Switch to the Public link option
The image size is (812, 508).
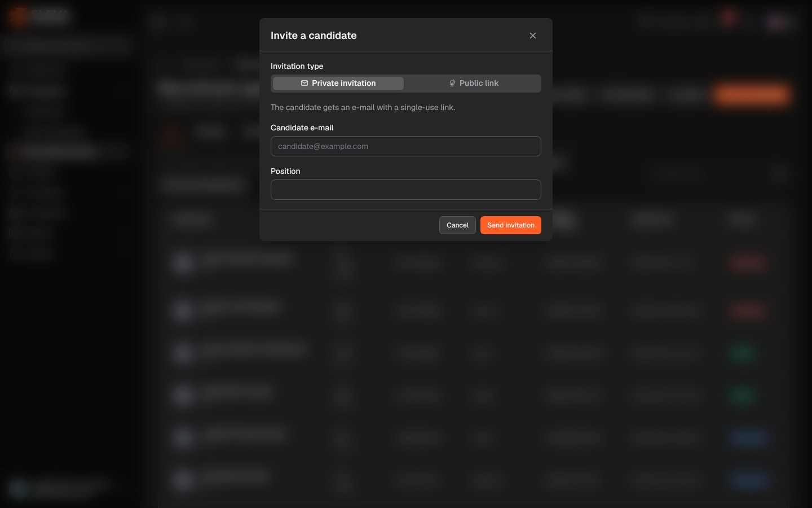click(x=474, y=83)
